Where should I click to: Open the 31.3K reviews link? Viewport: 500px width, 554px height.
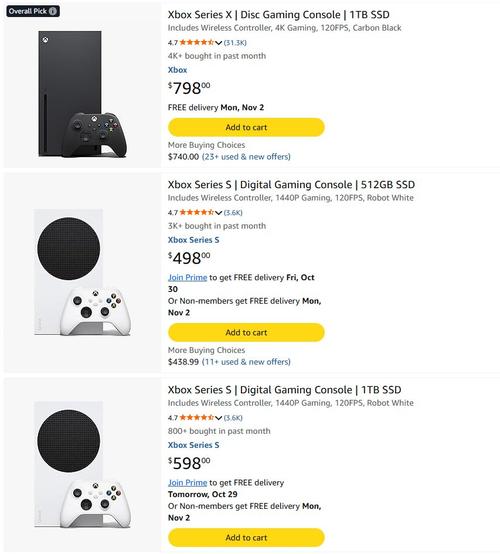[x=235, y=43]
